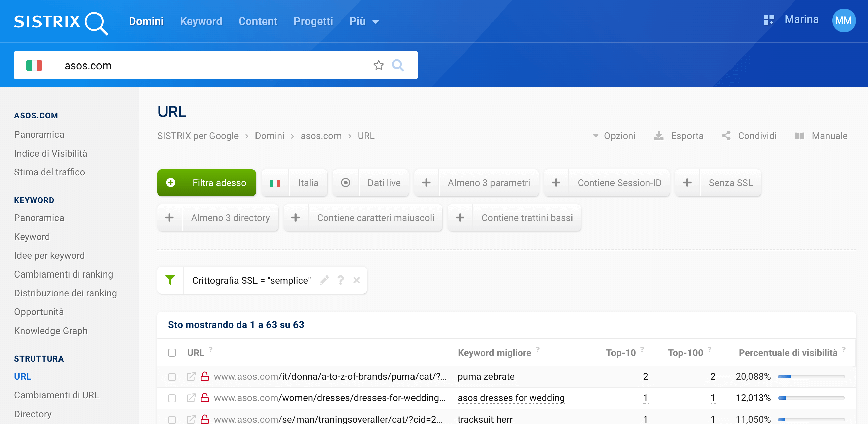Open Knowledge Graph in sidebar
Viewport: 868px width, 424px height.
click(x=50, y=331)
